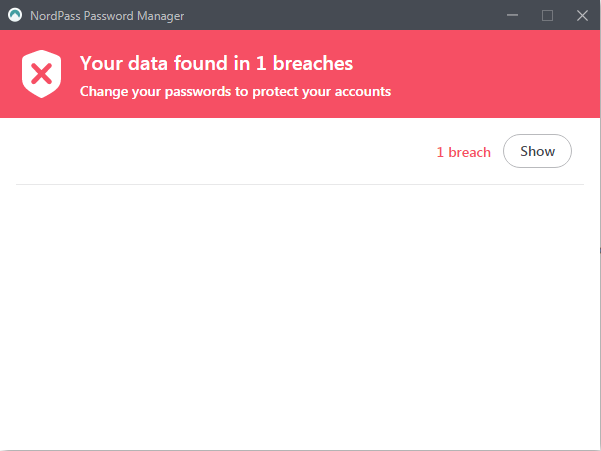Click the word "accounts" in the banner subtitle
The image size is (601, 451).
[x=360, y=91]
